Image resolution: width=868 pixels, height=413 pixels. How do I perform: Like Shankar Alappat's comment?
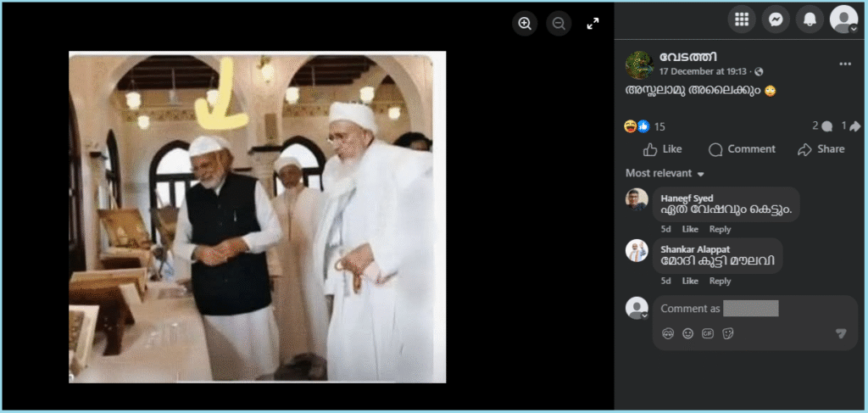690,281
